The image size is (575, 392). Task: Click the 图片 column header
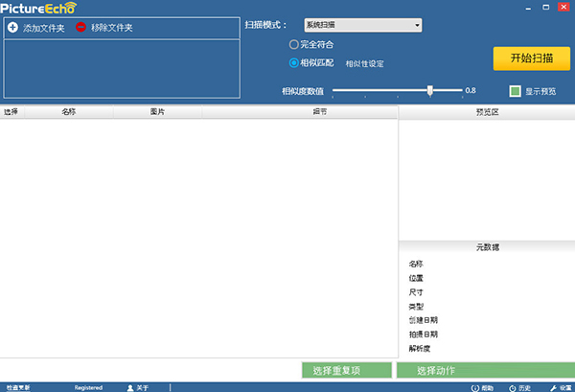[x=157, y=111]
